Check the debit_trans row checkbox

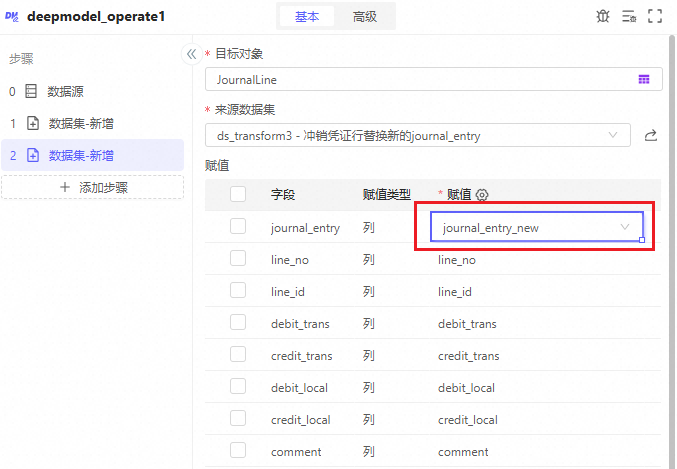238,323
